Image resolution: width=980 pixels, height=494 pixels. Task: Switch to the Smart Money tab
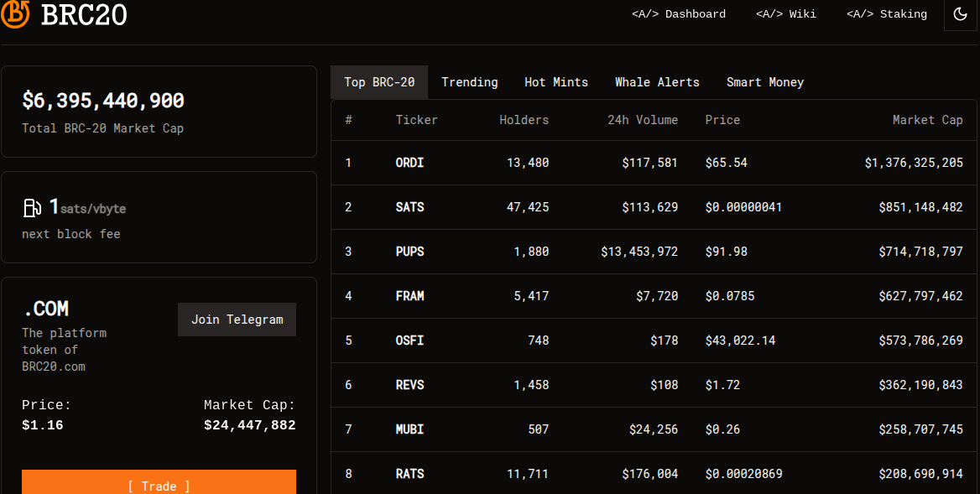click(764, 82)
